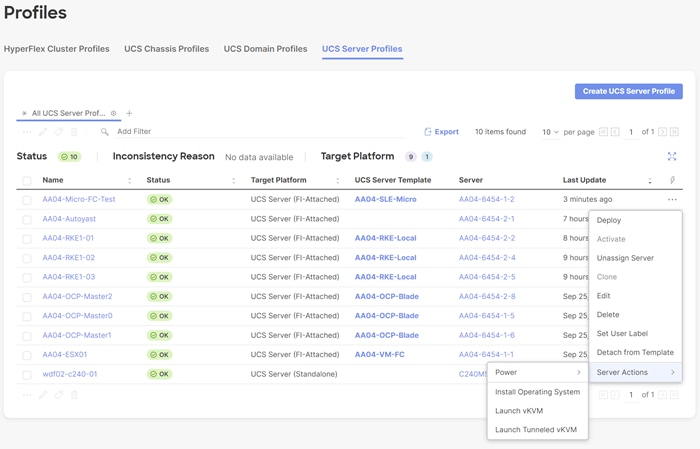Image resolution: width=700 pixels, height=449 pixels.
Task: Click the bottom toolbar ellipsis icon
Action: (27, 395)
